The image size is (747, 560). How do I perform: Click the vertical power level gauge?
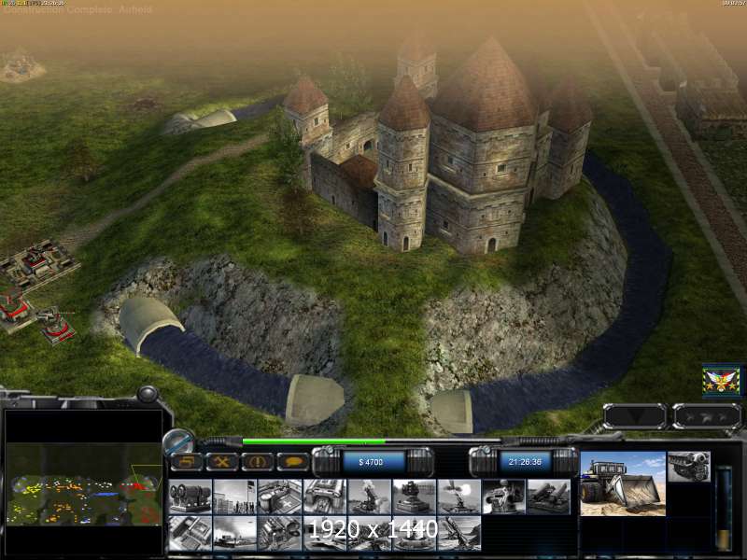click(725, 508)
